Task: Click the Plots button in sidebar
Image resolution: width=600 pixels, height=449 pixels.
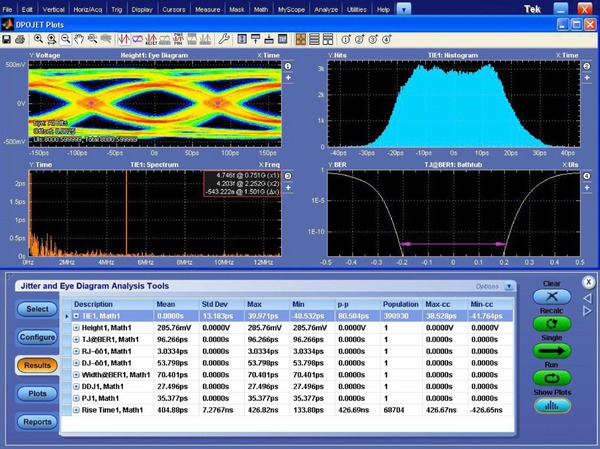Action: tap(35, 393)
